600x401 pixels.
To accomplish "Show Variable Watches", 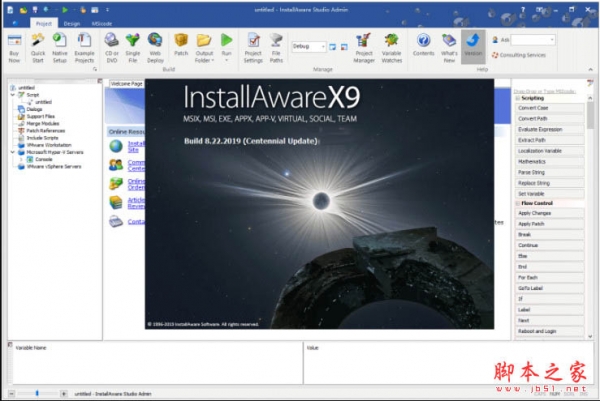I will 392,48.
